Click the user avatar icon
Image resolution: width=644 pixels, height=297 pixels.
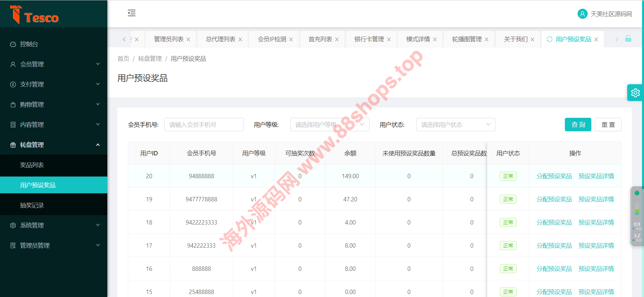point(582,14)
